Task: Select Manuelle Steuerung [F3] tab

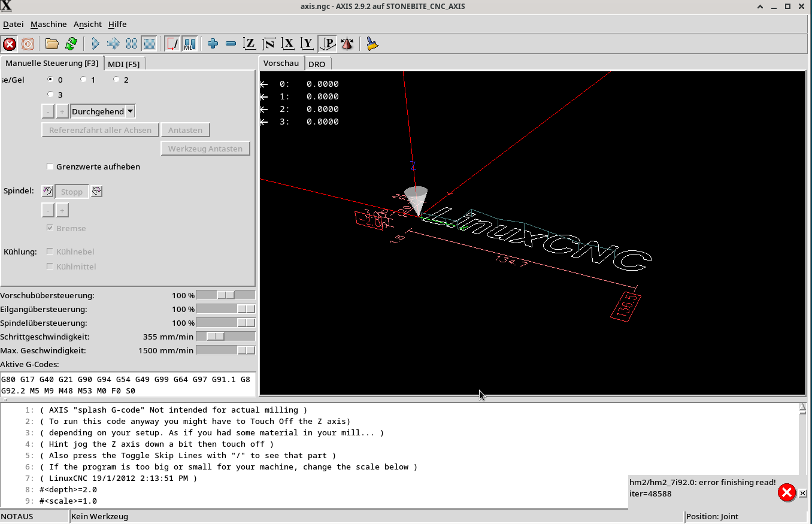Action: tap(52, 63)
